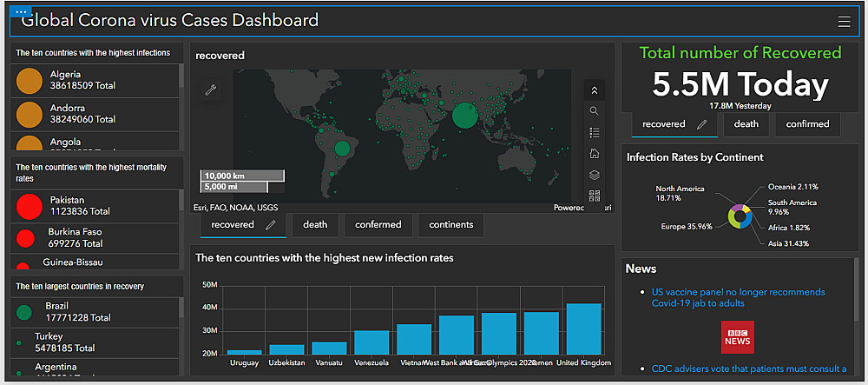Click the Esri, FAO, NOAA, USGS attribution
The width and height of the screenshot is (868, 385).
235,208
